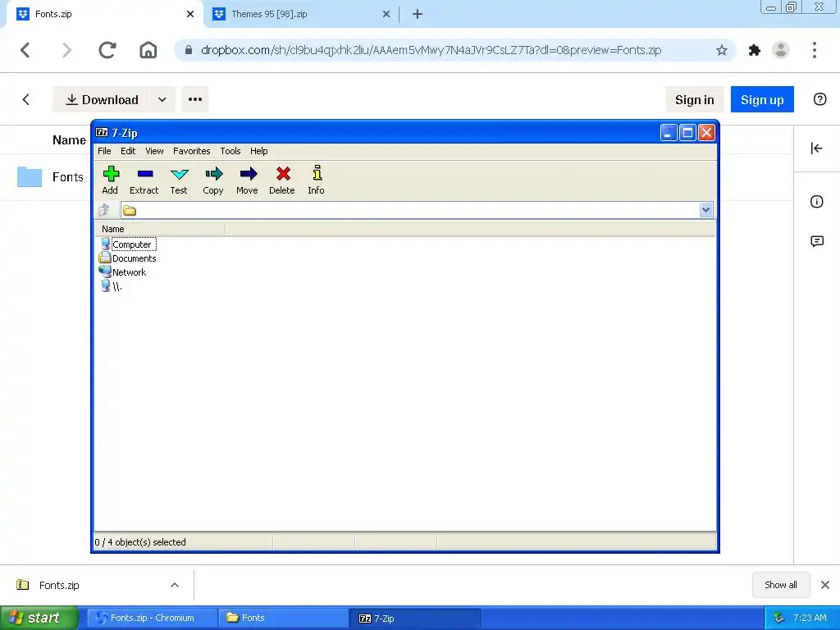Screen dimensions: 840x630
Task: Click the up-one-level folder icon
Action: [x=104, y=210]
